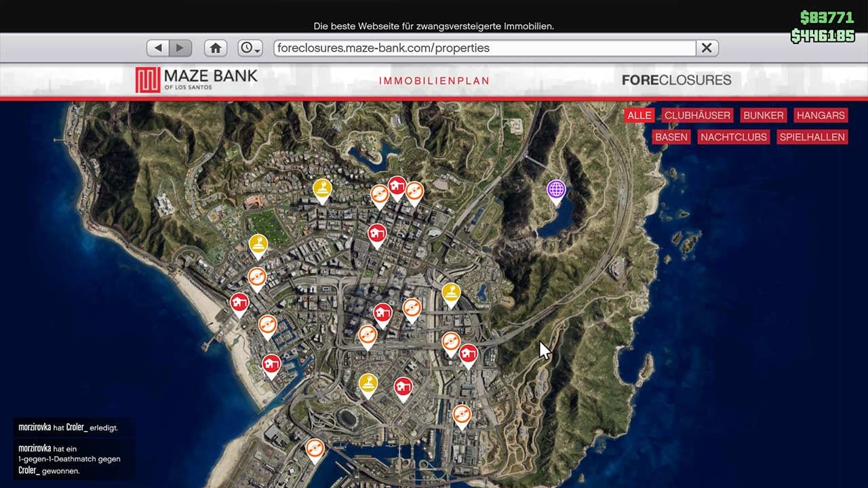
Task: Click the northernmost yellow arcade marker
Action: [322, 188]
